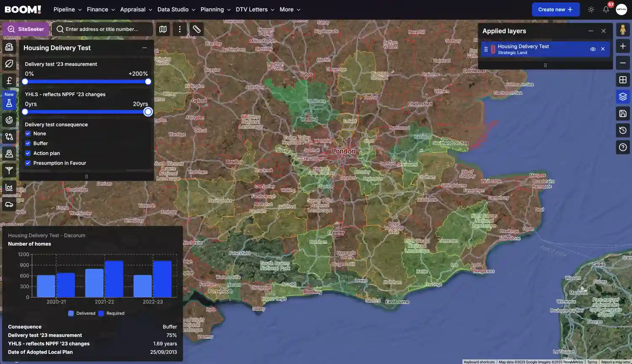Click the crossed-out leaf sidebar icon
Viewport: 632px width, 364px height.
(x=9, y=64)
